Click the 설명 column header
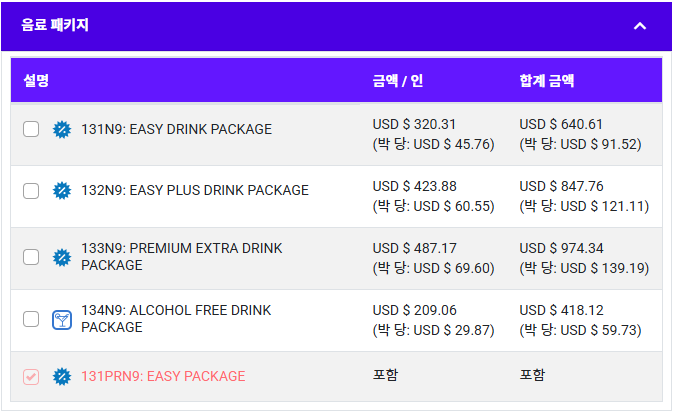Image resolution: width=674 pixels, height=412 pixels. tap(36, 80)
